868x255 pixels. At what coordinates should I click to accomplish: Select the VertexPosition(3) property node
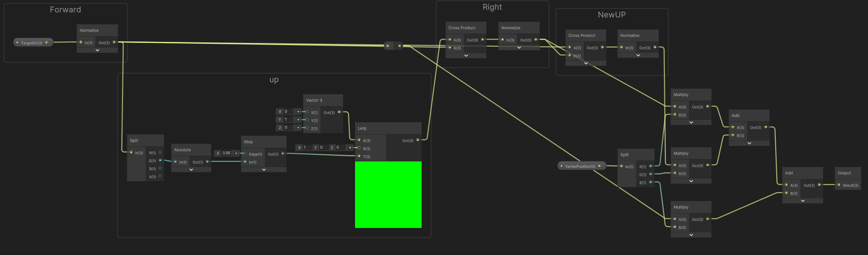582,166
